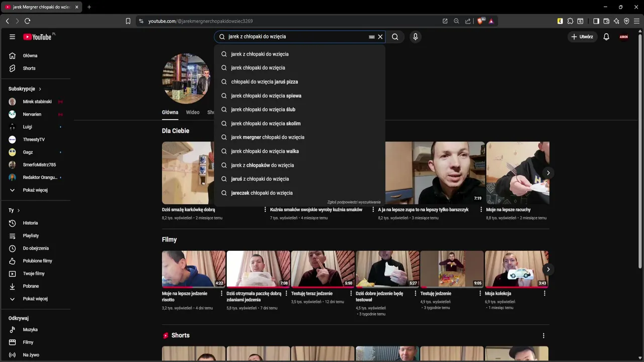Open browser extensions puzzle icon
This screenshot has width=644, height=362.
(570, 21)
